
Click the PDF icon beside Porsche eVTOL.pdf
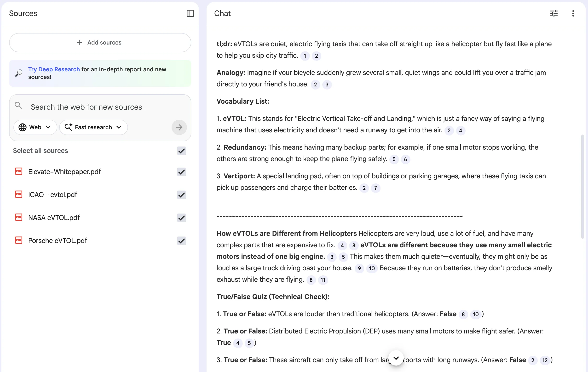tap(18, 240)
